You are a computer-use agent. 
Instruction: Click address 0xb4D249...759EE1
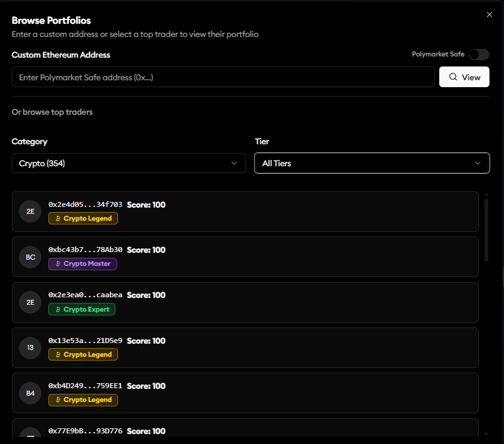click(x=85, y=386)
